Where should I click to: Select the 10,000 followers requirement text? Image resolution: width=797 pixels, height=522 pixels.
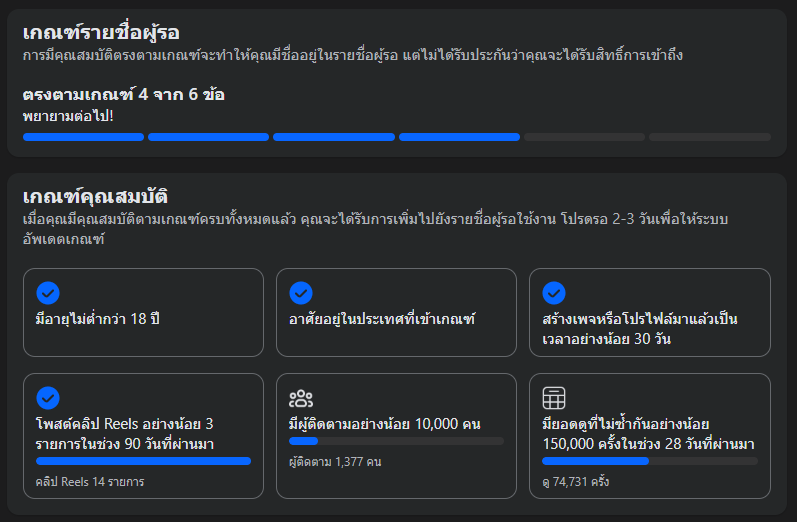(385, 424)
